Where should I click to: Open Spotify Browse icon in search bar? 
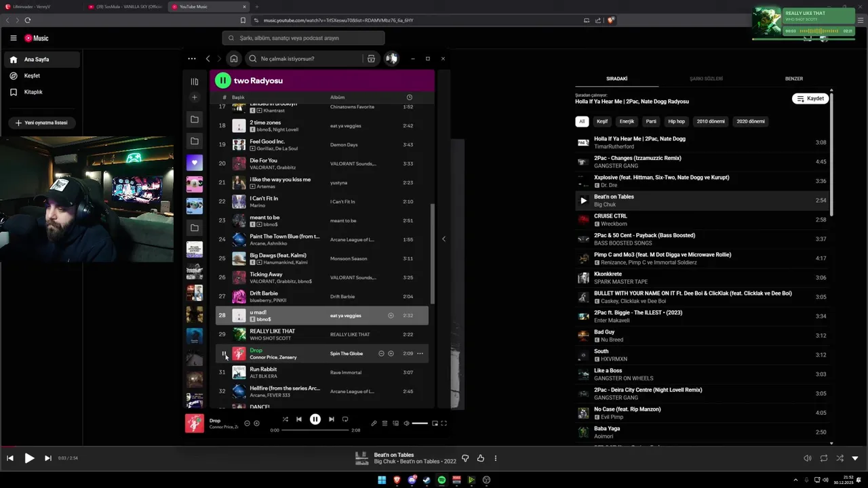(371, 59)
